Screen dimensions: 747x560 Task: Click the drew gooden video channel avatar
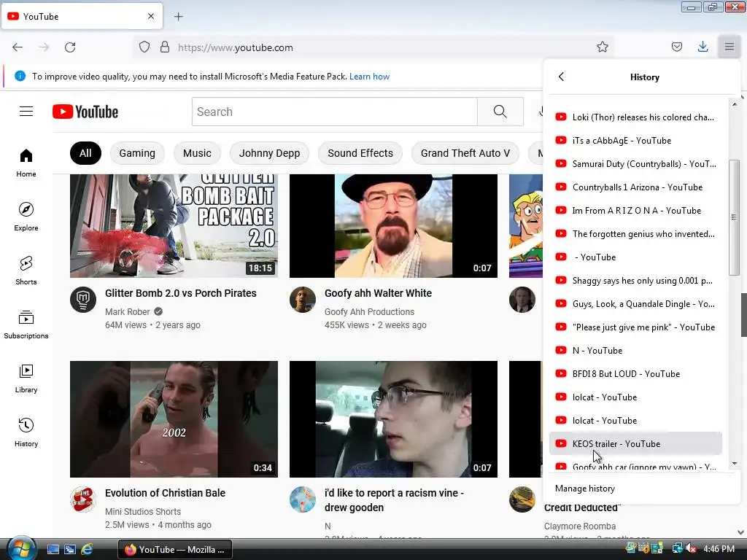tap(303, 499)
